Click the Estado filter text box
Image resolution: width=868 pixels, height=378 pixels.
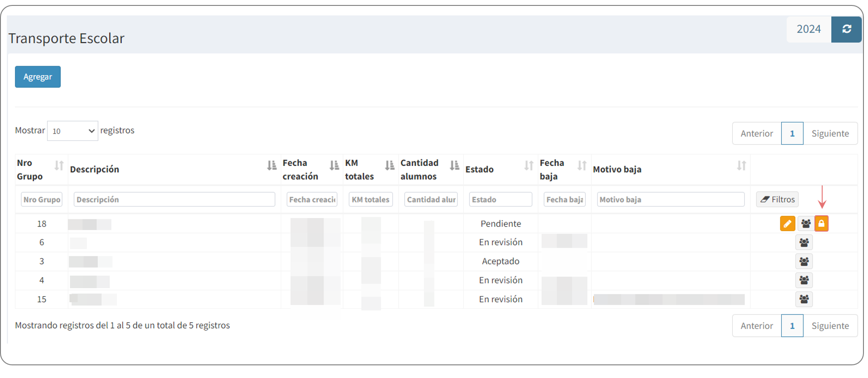500,199
